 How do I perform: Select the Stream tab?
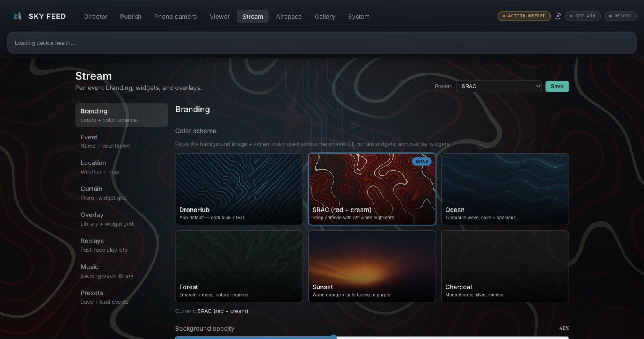coord(253,17)
